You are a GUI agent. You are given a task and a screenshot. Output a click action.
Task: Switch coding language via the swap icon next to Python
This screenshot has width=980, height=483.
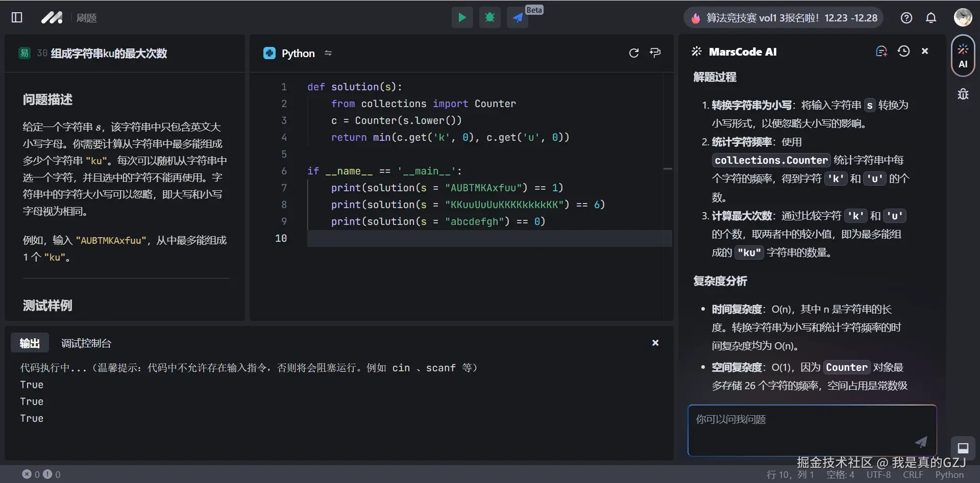328,53
